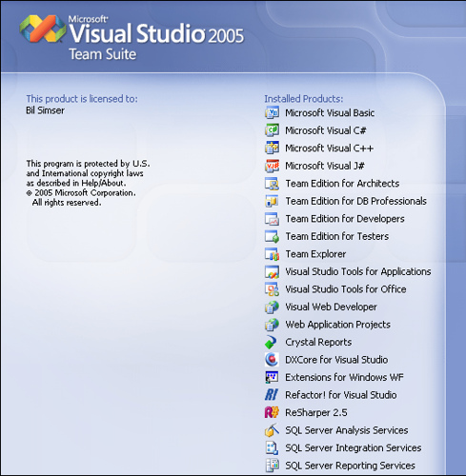Select the 'Microsoft Visual C++' text
Image resolution: width=466 pixels, height=476 pixels.
point(329,148)
